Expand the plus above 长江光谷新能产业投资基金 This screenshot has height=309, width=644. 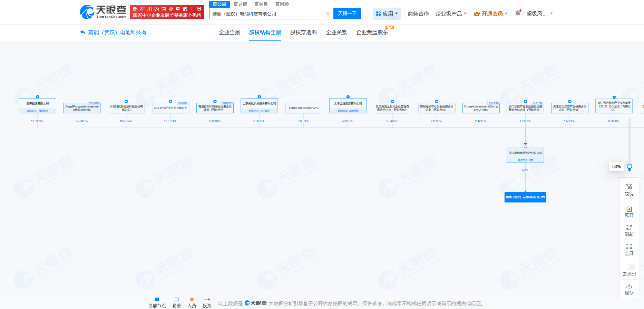point(614,97)
